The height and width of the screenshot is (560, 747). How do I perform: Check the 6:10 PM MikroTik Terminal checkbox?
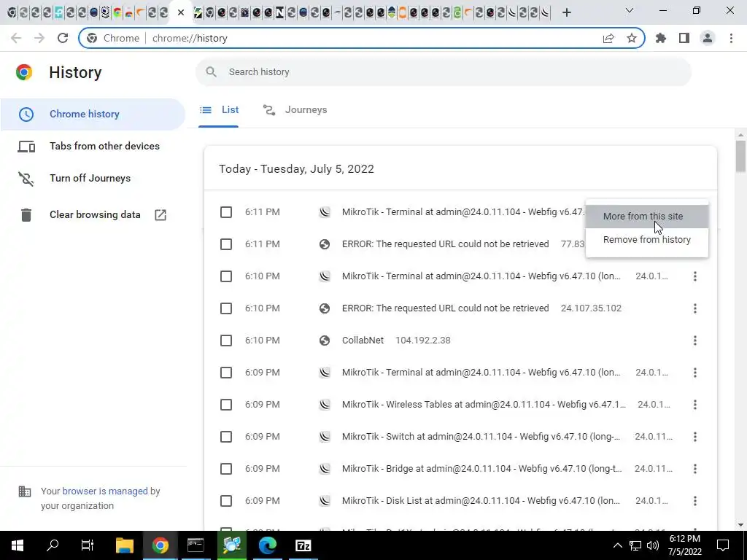226,276
